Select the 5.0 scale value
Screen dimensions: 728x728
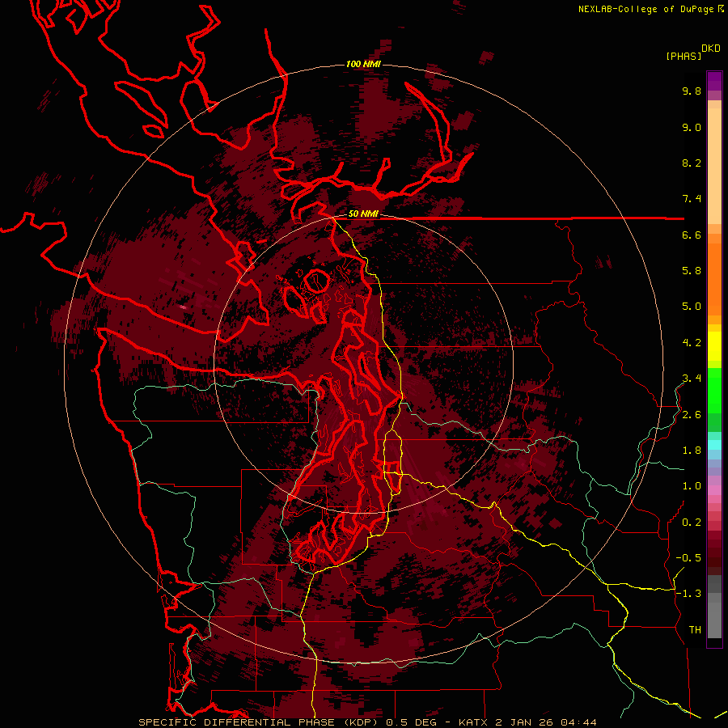click(x=692, y=307)
